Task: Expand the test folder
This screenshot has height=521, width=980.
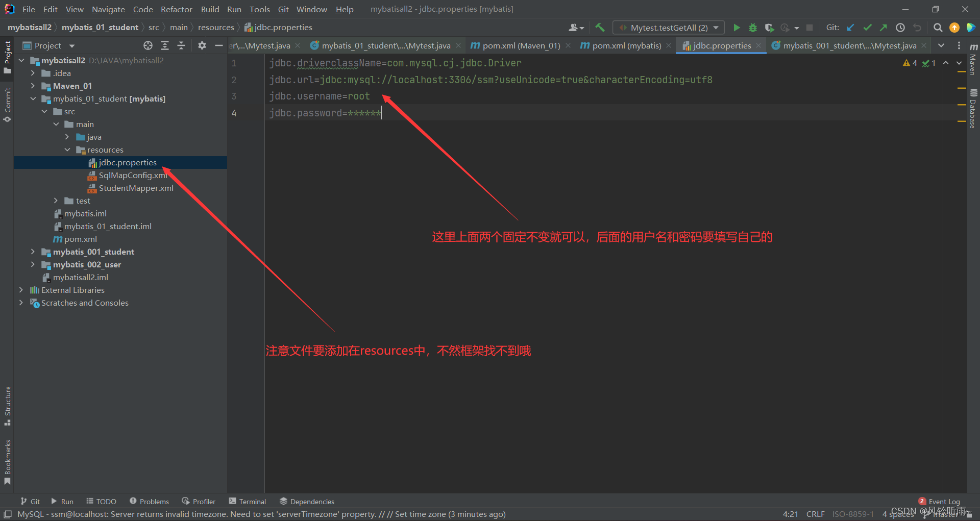Action: click(56, 201)
